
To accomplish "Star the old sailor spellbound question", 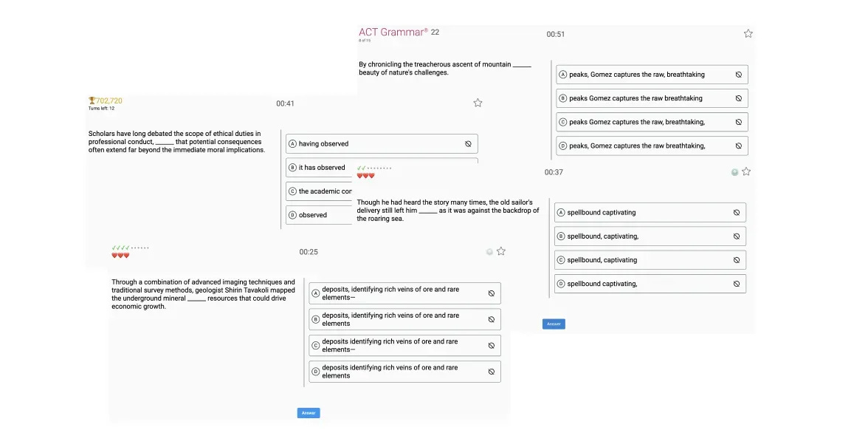I will [746, 172].
